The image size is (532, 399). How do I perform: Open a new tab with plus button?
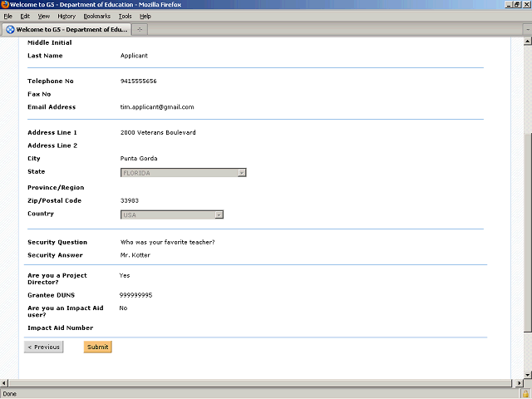click(x=140, y=30)
